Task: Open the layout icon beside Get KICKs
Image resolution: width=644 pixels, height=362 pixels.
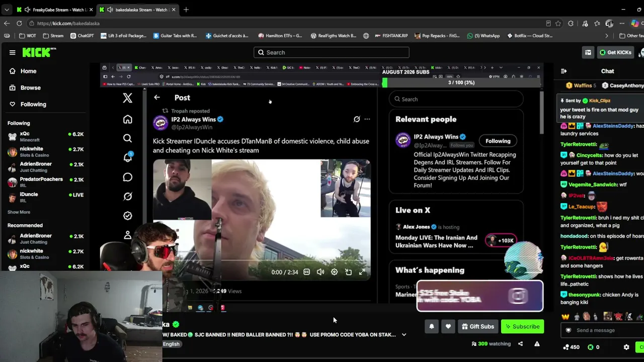Action: (x=588, y=52)
